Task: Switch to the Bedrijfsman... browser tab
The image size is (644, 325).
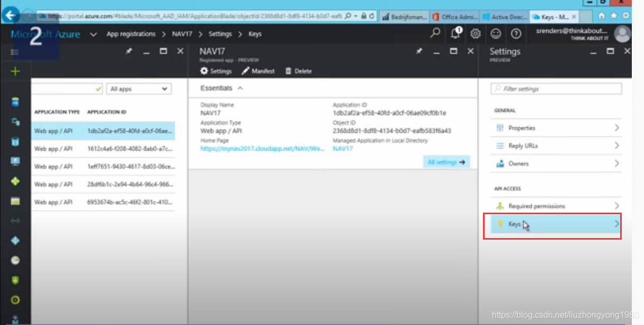Action: point(404,17)
